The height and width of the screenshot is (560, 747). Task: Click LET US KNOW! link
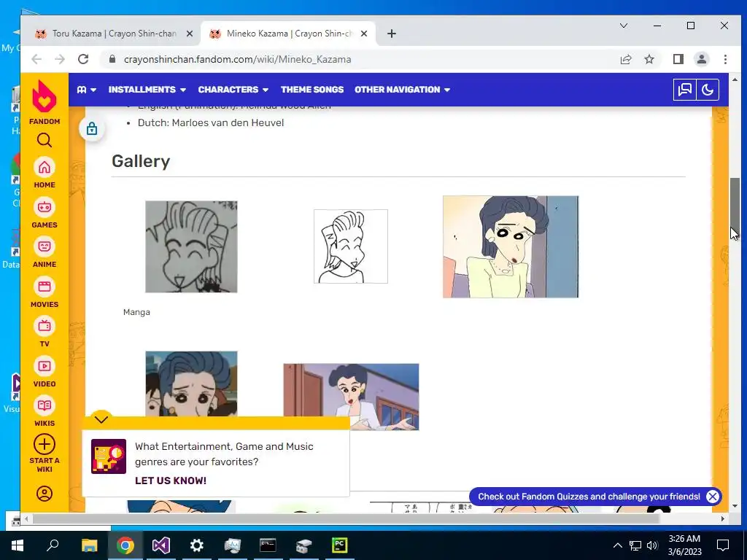[x=171, y=481]
